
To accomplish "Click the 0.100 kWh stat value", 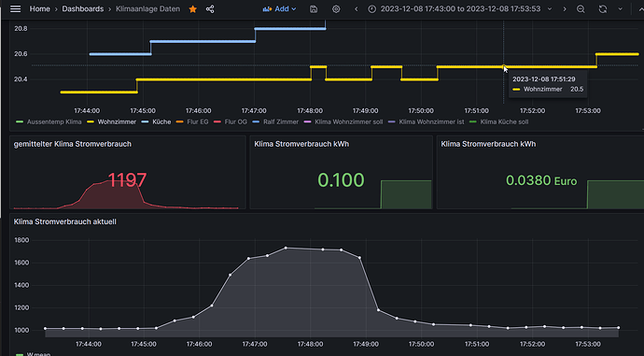I will pos(341,180).
